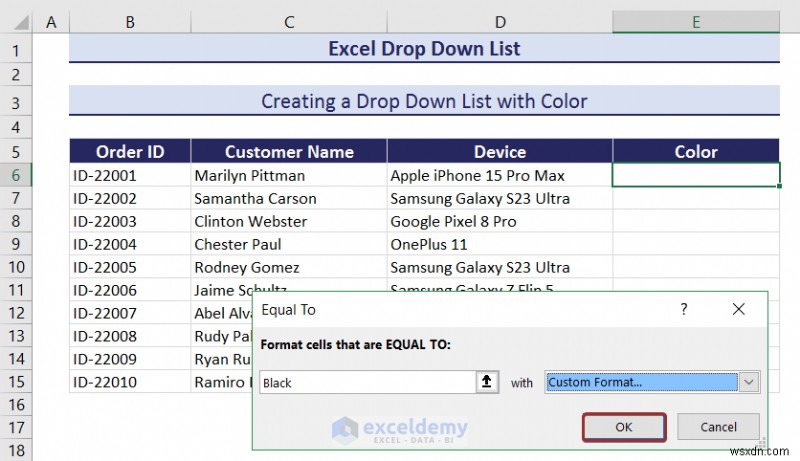Select the empty Color cell E6

point(696,175)
